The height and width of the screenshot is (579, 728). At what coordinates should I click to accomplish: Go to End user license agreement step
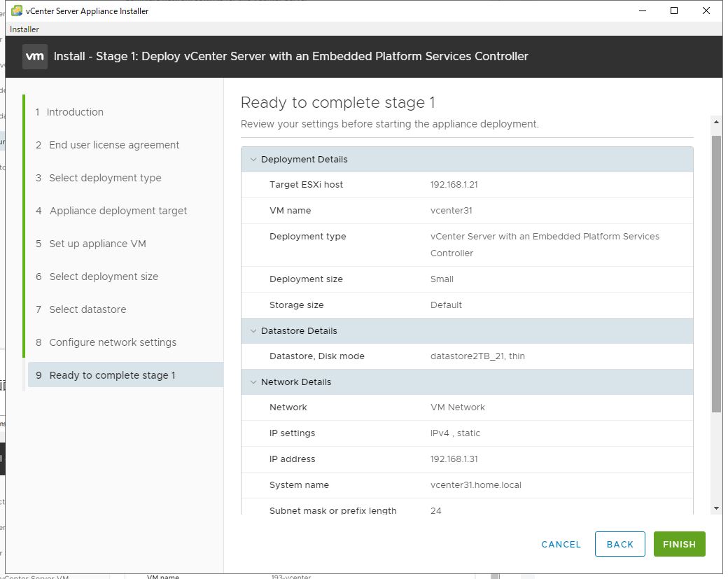[114, 145]
